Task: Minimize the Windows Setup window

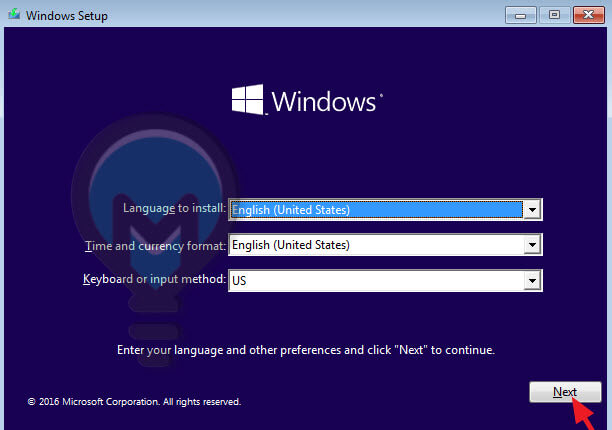Action: coord(520,15)
